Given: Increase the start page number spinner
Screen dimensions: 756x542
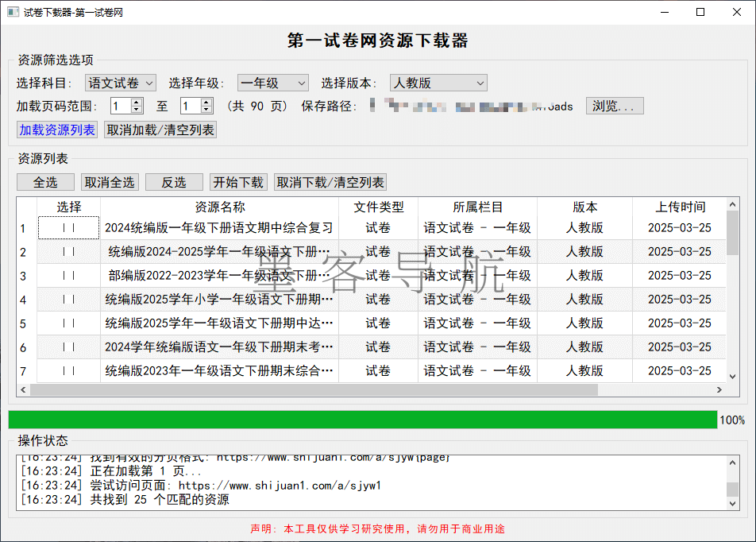Looking at the screenshot, I should point(137,102).
